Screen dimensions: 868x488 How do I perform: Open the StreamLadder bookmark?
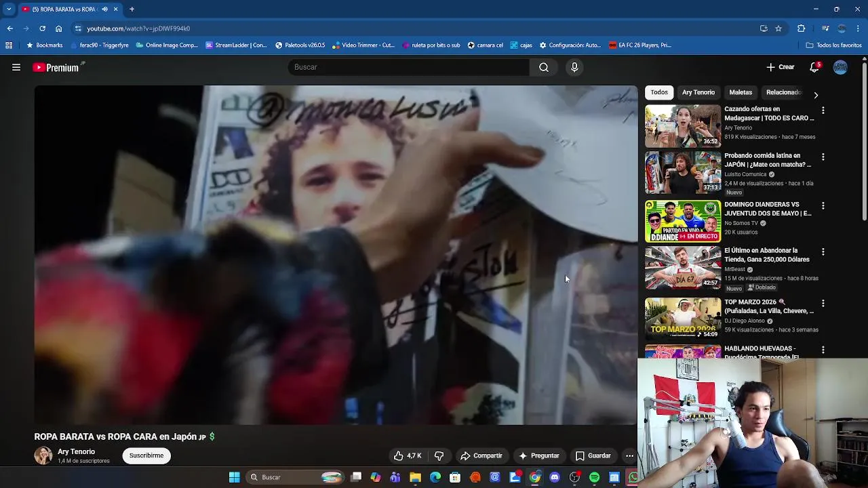point(236,45)
